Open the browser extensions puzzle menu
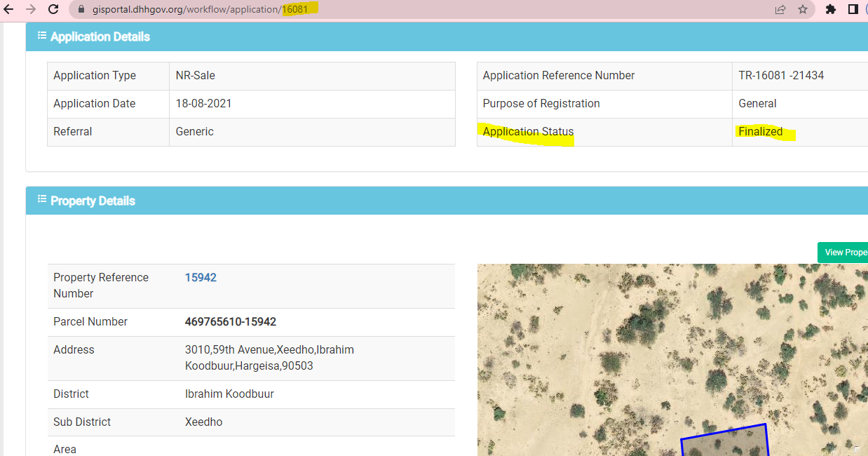The height and width of the screenshot is (456, 868). coord(831,10)
